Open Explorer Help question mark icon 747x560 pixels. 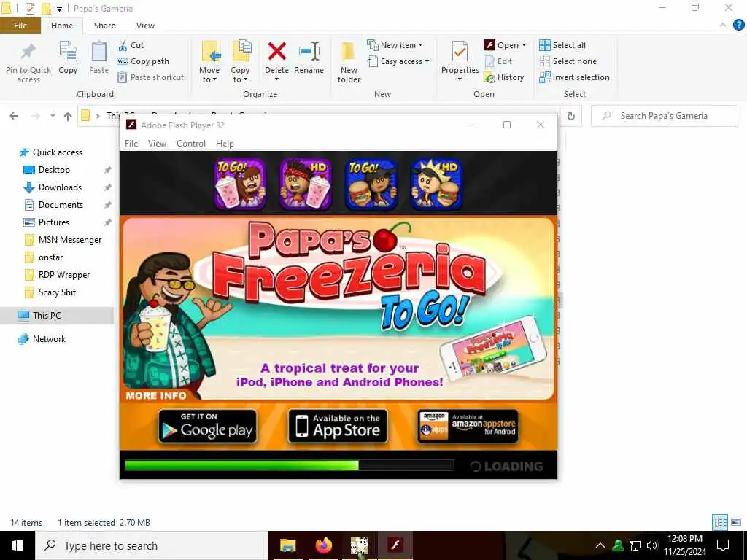[738, 26]
